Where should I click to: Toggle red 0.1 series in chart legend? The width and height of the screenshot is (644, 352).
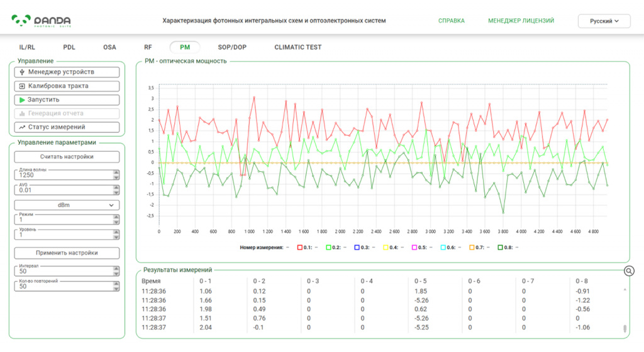coord(300,247)
